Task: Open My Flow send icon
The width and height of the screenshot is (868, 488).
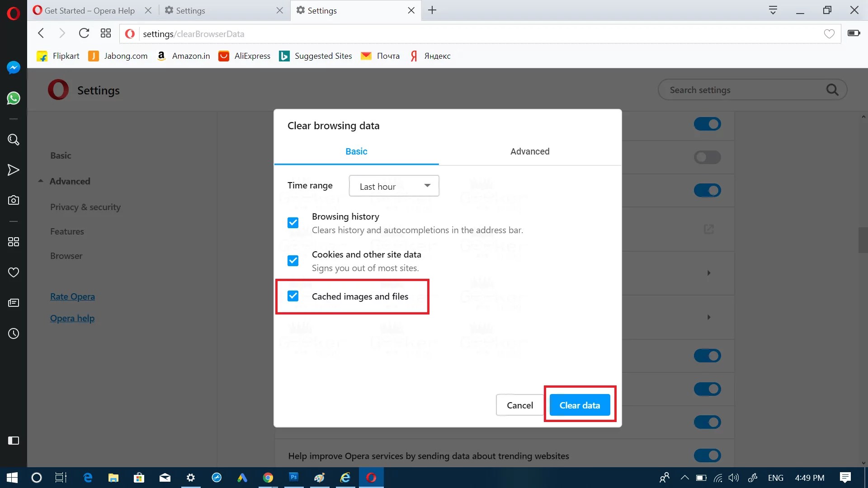Action: click(x=14, y=170)
